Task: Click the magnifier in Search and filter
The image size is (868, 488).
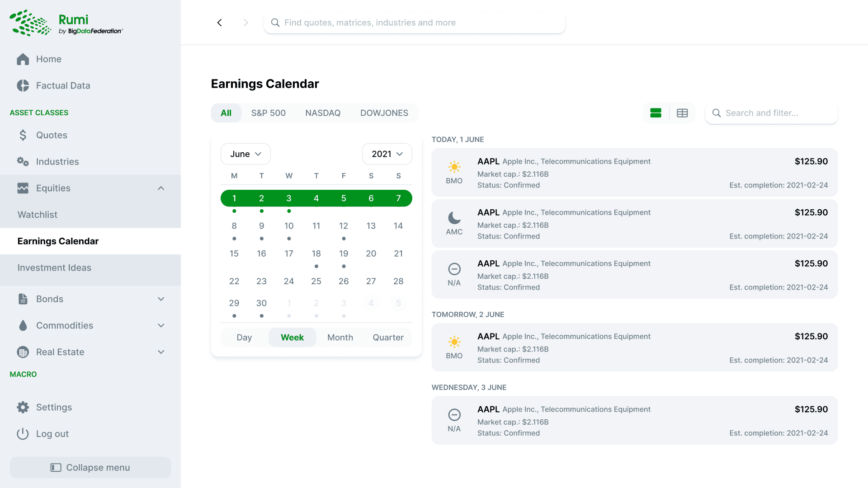Action: point(717,113)
